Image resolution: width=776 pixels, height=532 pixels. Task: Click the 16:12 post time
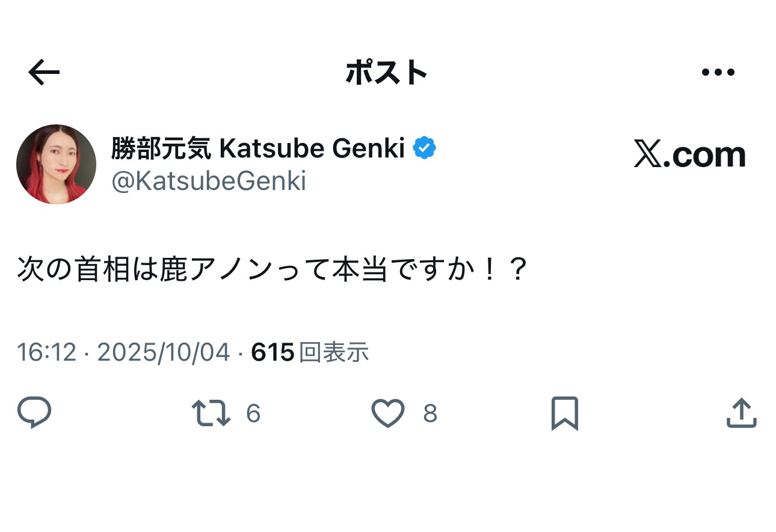coord(46,352)
